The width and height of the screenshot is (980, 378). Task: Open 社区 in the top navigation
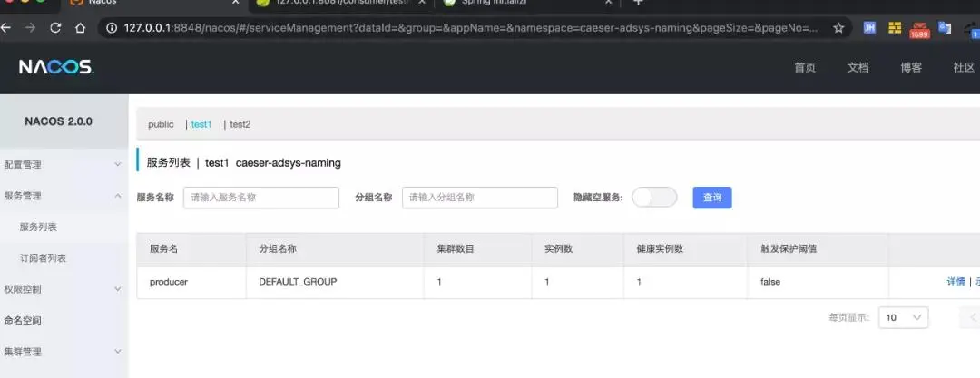point(965,67)
